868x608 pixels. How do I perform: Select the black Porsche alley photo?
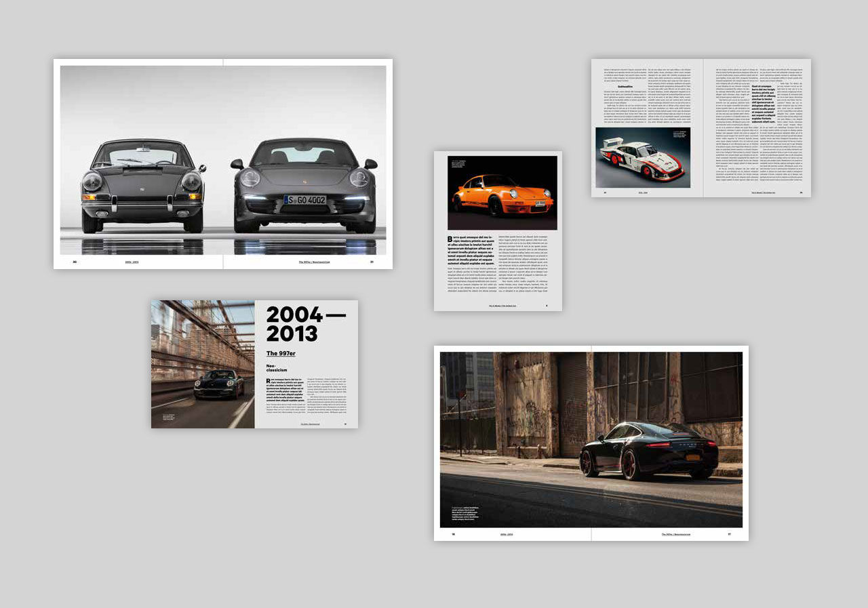(x=591, y=439)
